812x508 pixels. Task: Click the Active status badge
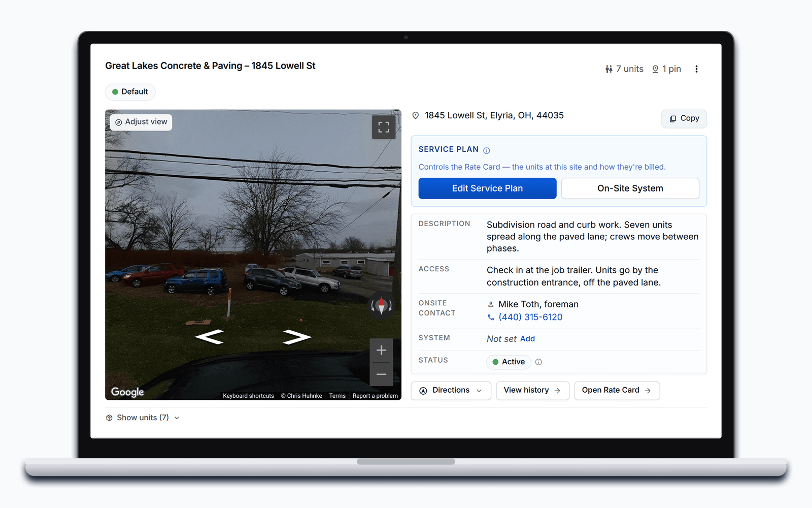tap(509, 362)
